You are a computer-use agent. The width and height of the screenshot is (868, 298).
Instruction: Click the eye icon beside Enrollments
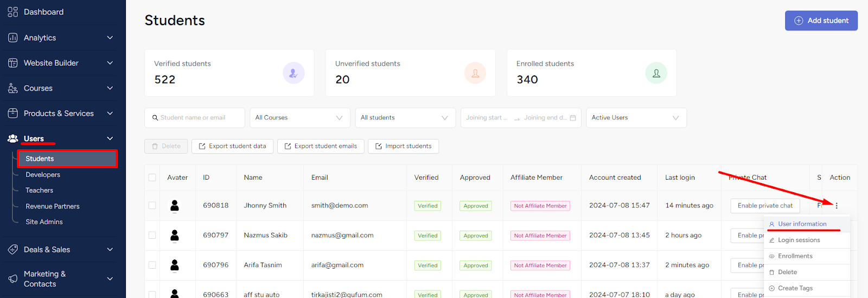click(772, 256)
